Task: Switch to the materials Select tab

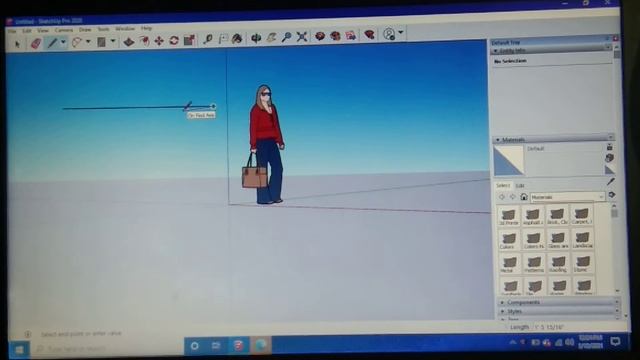Action: [502, 186]
